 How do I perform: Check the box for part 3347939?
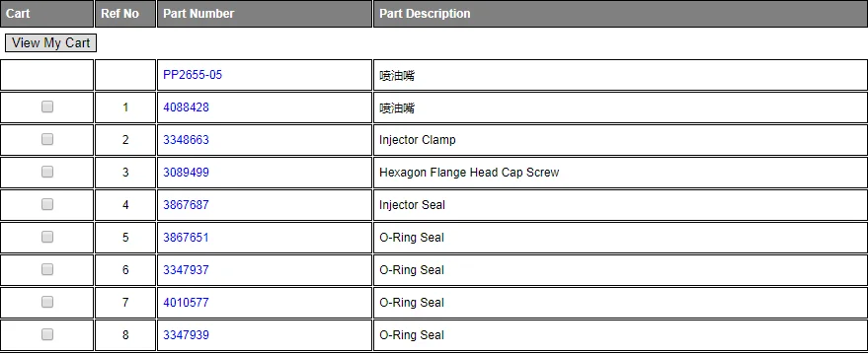(47, 334)
